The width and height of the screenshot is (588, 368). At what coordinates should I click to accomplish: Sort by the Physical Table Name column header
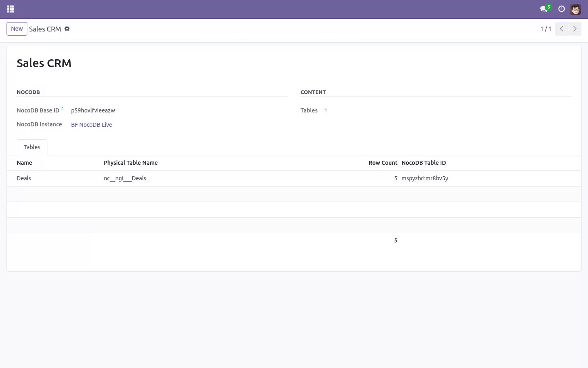click(x=131, y=163)
